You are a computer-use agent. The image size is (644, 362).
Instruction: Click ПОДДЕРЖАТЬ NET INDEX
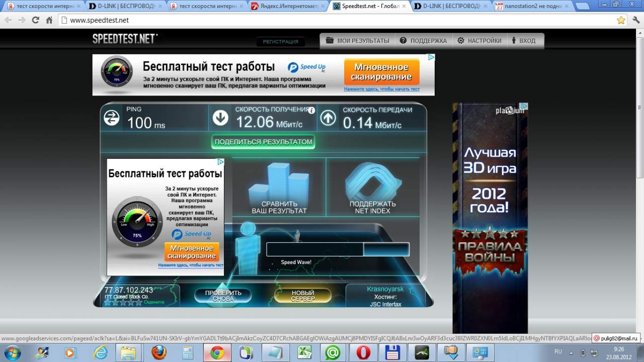(373, 187)
